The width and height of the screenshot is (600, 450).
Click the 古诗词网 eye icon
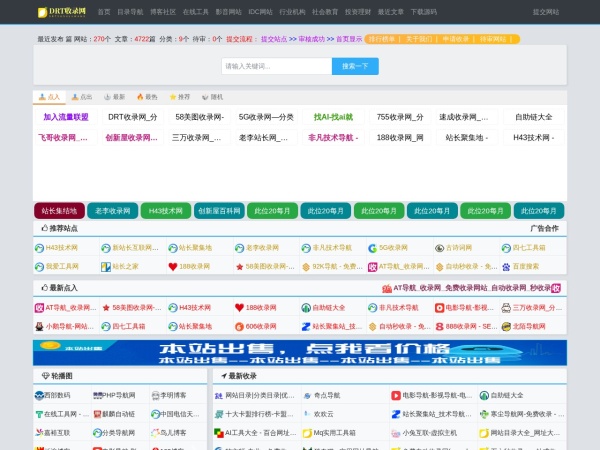tap(439, 248)
